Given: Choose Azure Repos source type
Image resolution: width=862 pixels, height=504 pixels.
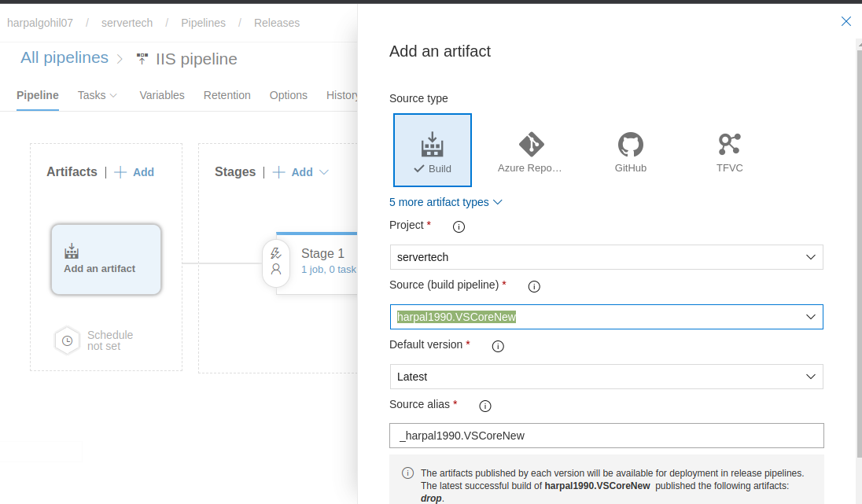Looking at the screenshot, I should (530, 153).
